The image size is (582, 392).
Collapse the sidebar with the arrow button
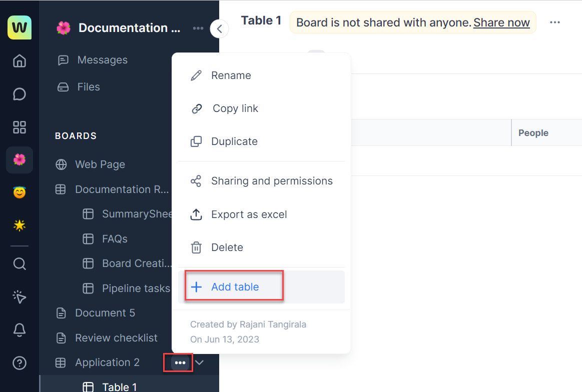[219, 28]
